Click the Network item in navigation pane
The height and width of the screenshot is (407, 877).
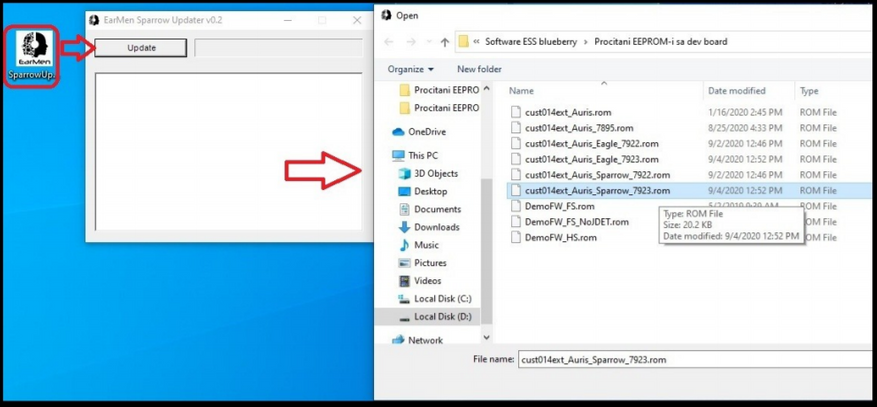pyautogui.click(x=425, y=340)
